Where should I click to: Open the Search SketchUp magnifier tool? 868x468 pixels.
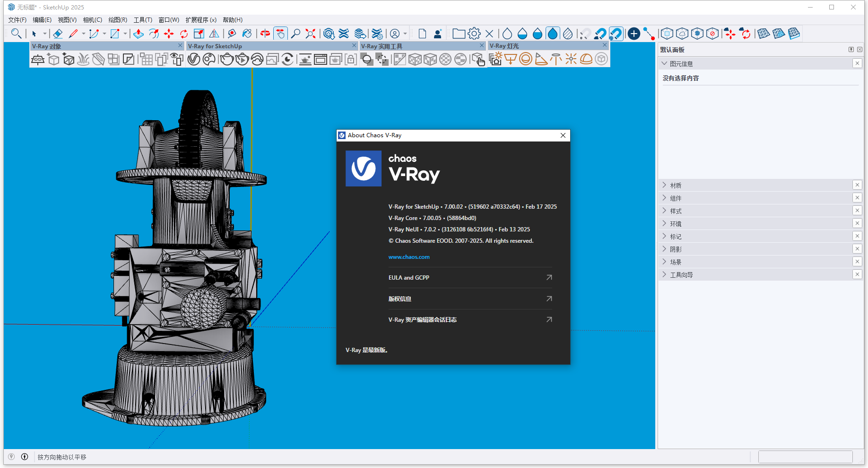[x=16, y=34]
